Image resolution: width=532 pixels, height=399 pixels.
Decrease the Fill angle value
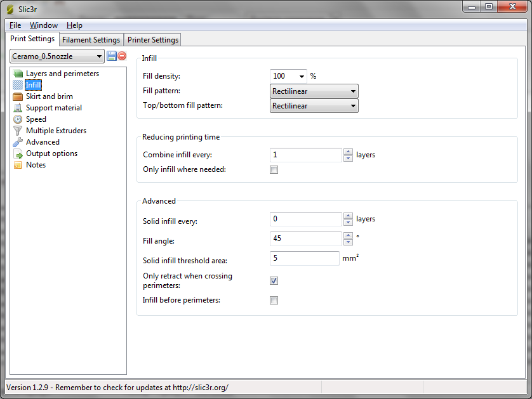(348, 242)
